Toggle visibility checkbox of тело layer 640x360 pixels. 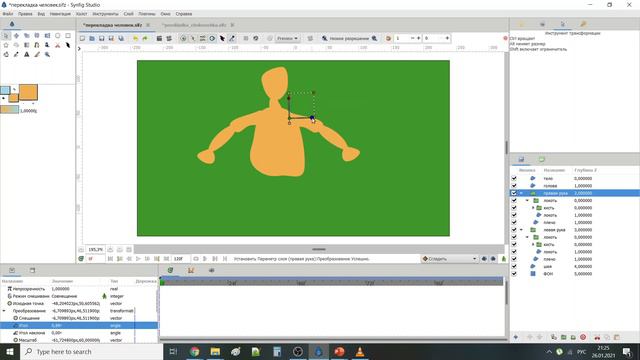pyautogui.click(x=514, y=178)
